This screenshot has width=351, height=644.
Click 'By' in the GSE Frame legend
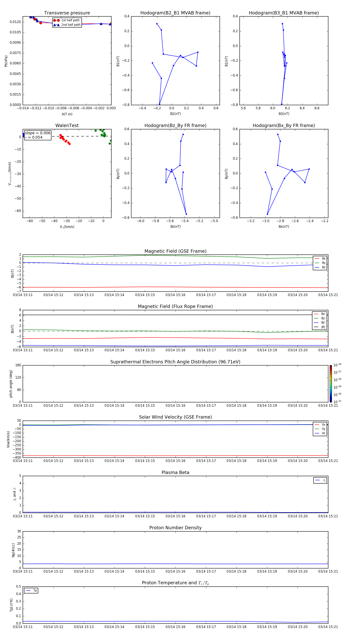pyautogui.click(x=320, y=263)
